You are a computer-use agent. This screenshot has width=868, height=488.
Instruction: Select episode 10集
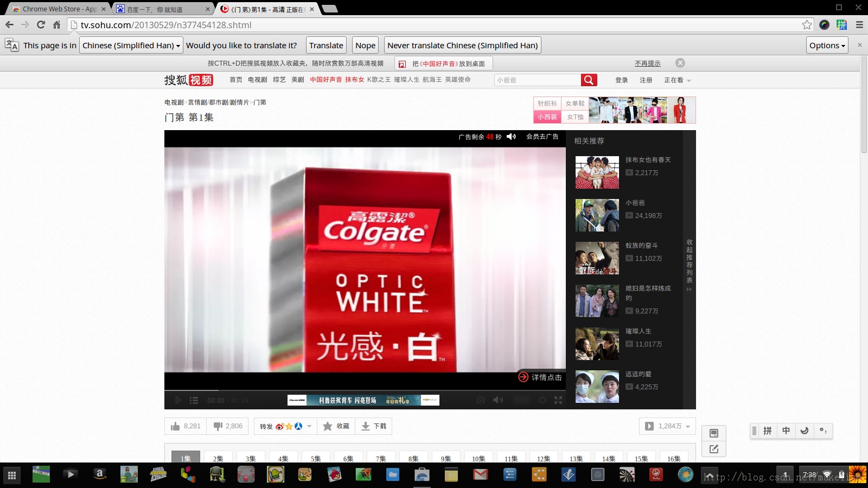tap(478, 458)
